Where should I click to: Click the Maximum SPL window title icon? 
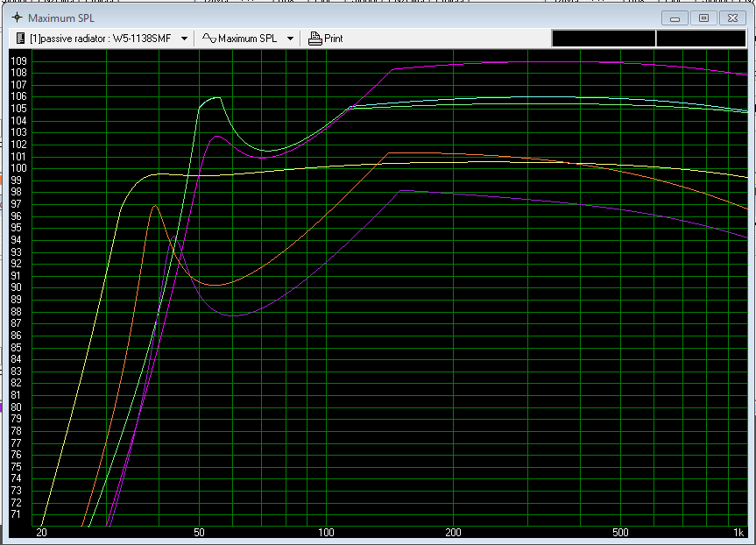[17, 18]
